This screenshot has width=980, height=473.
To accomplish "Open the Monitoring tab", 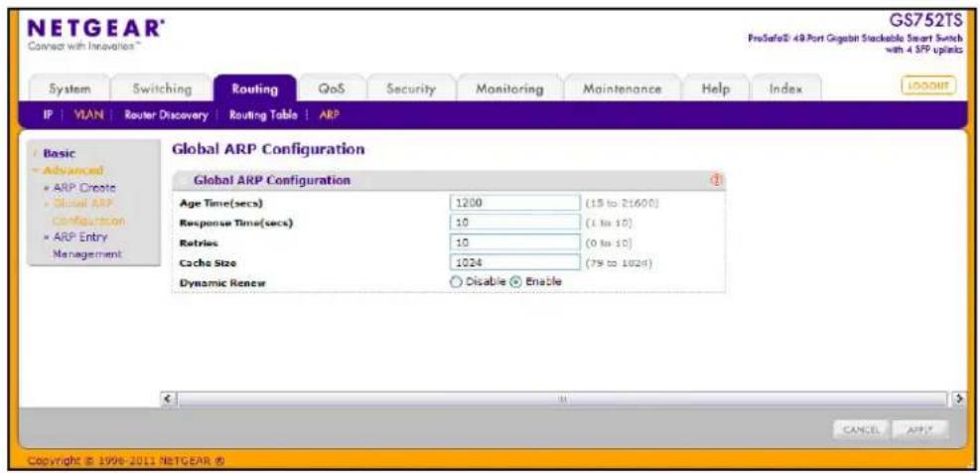I will click(509, 88).
